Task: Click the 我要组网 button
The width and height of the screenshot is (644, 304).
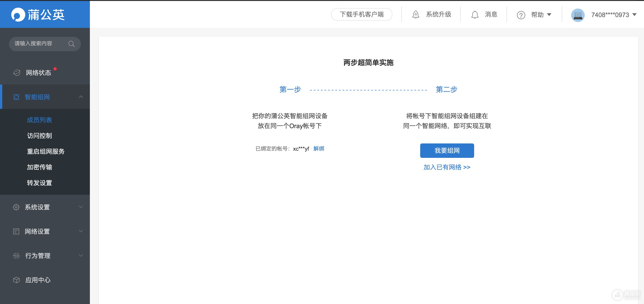Action: click(x=447, y=151)
